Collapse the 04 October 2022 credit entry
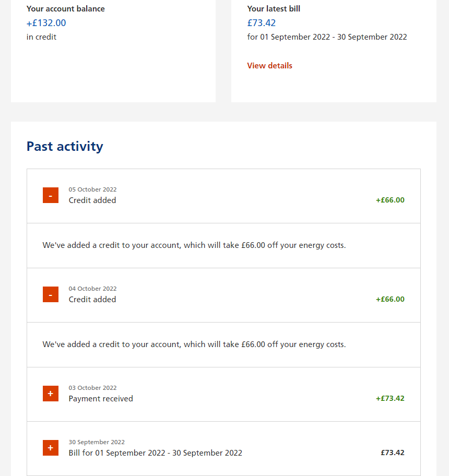This screenshot has height=476, width=449. click(x=51, y=294)
